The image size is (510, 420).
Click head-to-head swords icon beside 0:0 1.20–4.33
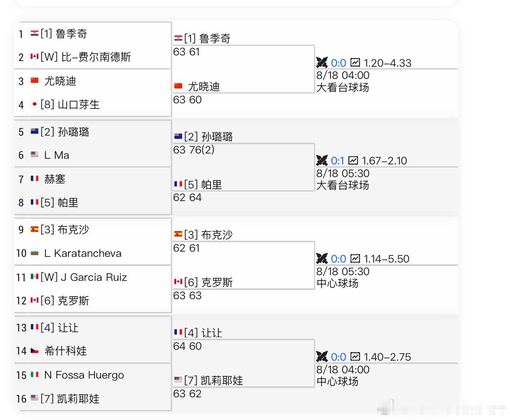[x=322, y=62]
